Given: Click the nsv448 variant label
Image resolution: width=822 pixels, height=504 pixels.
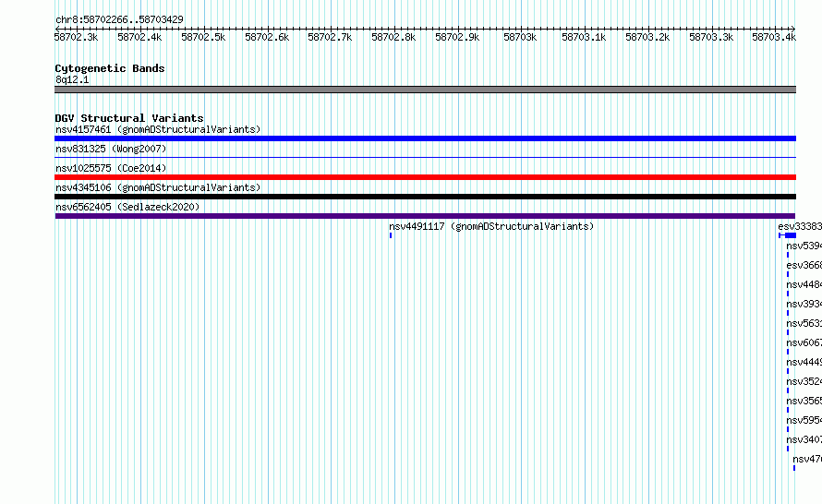Looking at the screenshot, I should click(804, 284).
